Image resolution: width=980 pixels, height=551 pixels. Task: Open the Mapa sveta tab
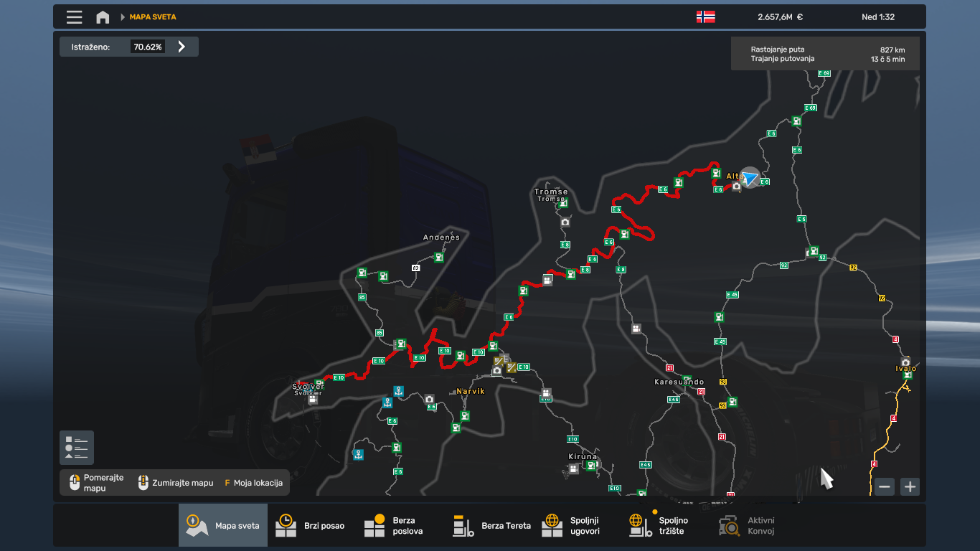click(x=223, y=525)
